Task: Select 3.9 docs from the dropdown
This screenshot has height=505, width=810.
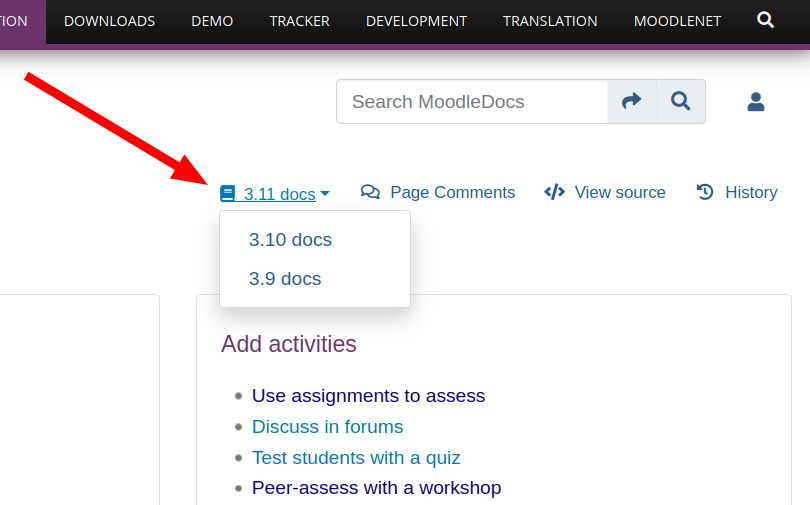Action: coord(285,279)
